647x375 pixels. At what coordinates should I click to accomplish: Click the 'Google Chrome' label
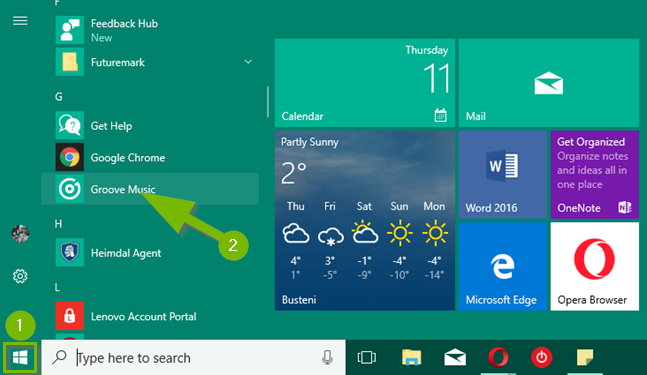(128, 158)
